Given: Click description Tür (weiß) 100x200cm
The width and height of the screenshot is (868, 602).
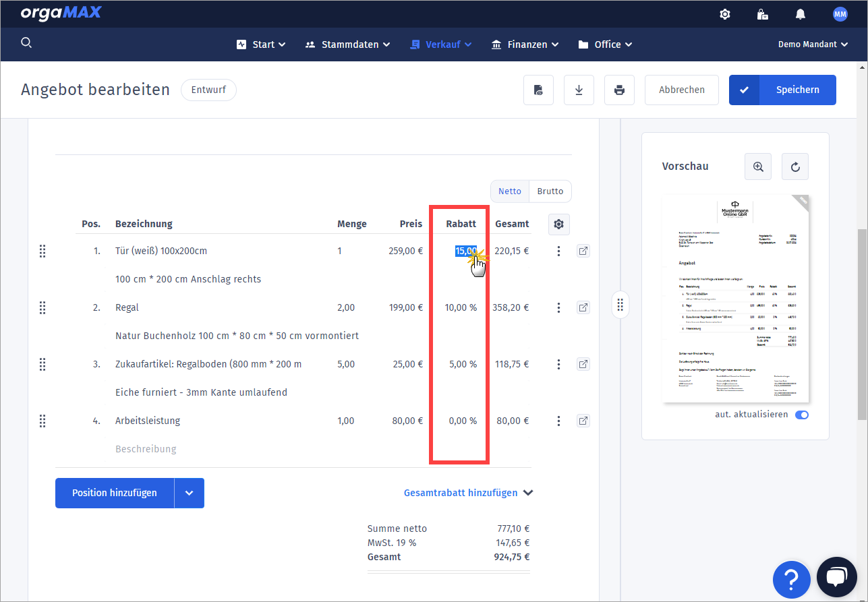Looking at the screenshot, I should (161, 251).
